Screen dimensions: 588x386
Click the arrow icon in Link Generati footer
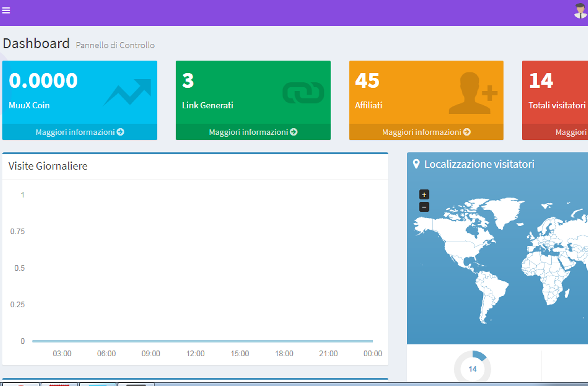pos(294,132)
